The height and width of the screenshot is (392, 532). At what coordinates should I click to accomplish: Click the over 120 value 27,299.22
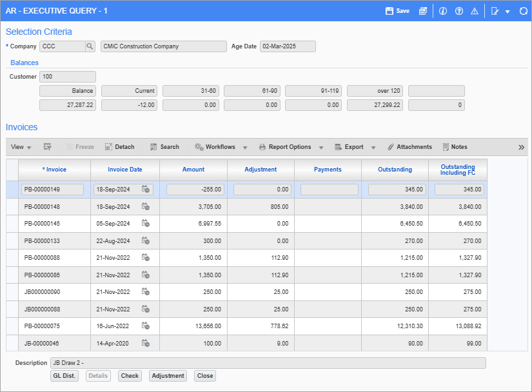pyautogui.click(x=375, y=105)
